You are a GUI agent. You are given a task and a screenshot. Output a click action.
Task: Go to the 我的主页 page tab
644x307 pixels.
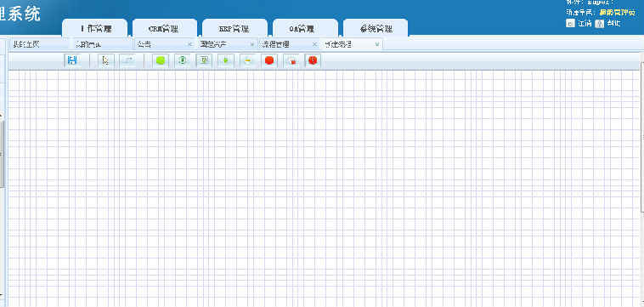(40, 44)
